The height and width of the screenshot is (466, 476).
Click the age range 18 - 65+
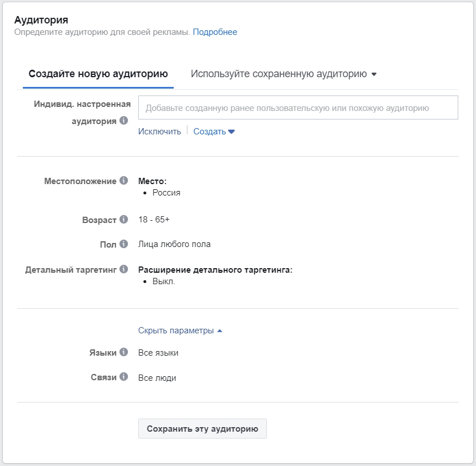(x=154, y=220)
